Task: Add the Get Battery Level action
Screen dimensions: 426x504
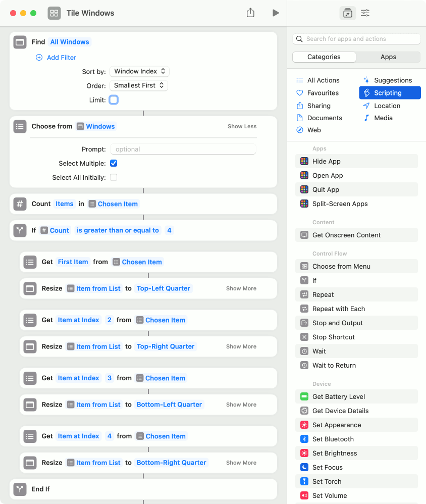Action: (x=338, y=396)
